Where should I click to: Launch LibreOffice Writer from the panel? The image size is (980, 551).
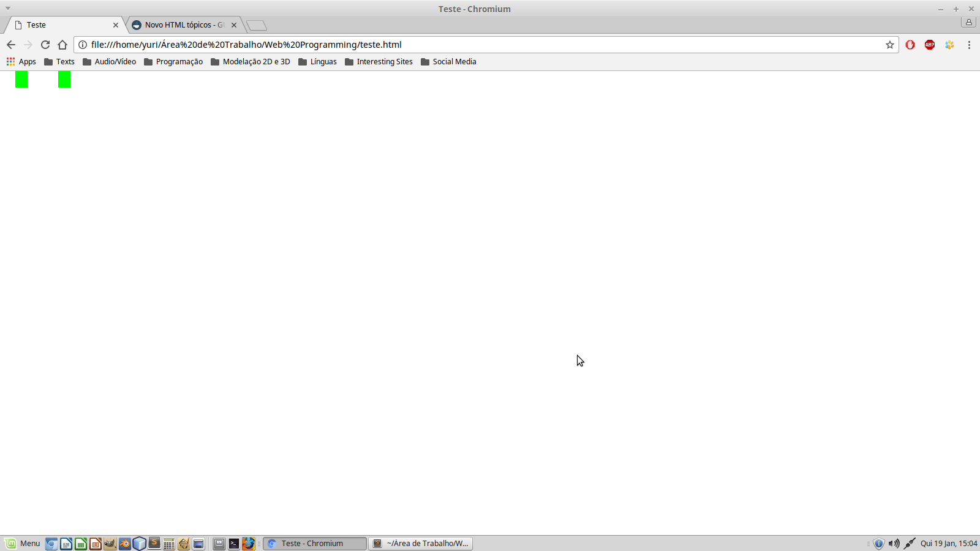pos(66,544)
